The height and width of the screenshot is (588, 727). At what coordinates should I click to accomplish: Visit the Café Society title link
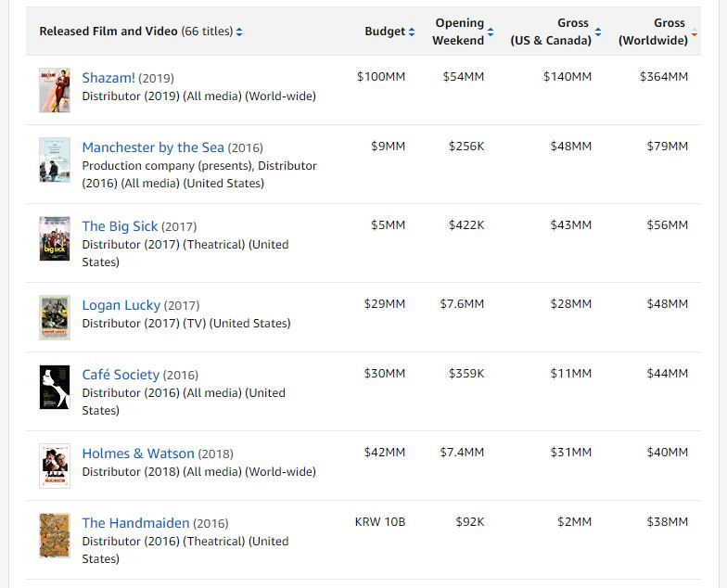121,375
